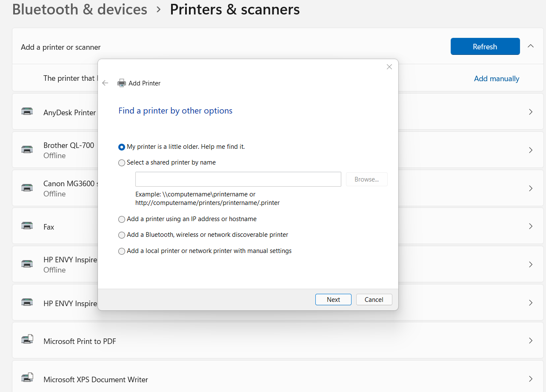Choose 'Add a local printer' with manual settings
546x392 pixels.
(x=122, y=251)
